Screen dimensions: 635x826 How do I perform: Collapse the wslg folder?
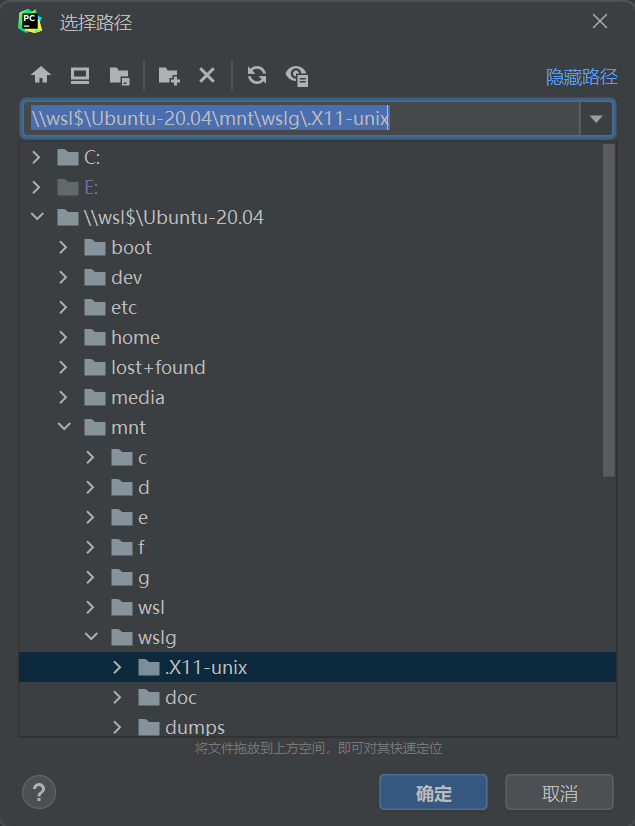[x=92, y=637]
